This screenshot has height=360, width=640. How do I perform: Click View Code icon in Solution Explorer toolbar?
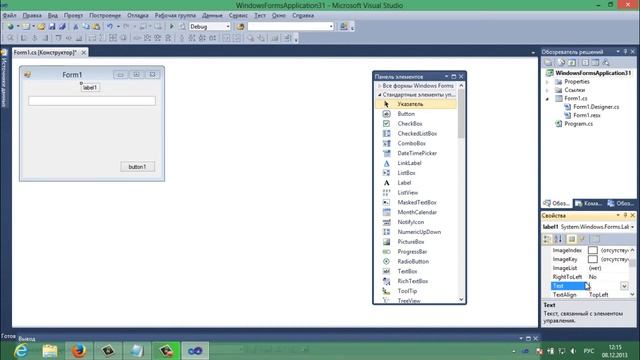pyautogui.click(x=585, y=62)
